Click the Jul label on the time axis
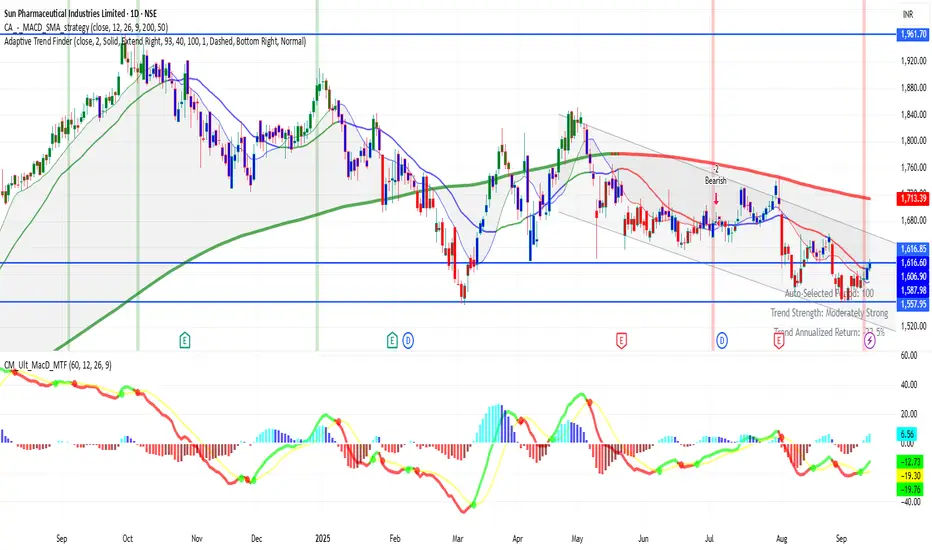The width and height of the screenshot is (932, 550). (x=709, y=539)
